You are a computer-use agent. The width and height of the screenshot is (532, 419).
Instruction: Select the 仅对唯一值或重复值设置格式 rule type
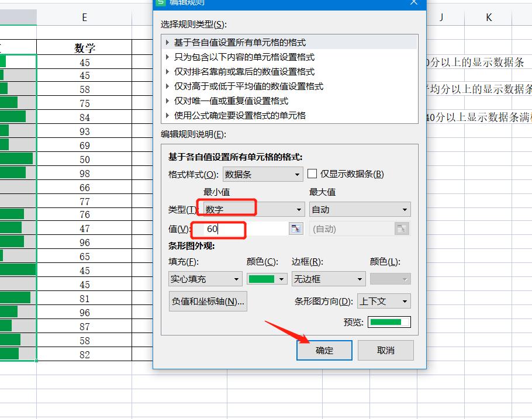click(x=240, y=100)
